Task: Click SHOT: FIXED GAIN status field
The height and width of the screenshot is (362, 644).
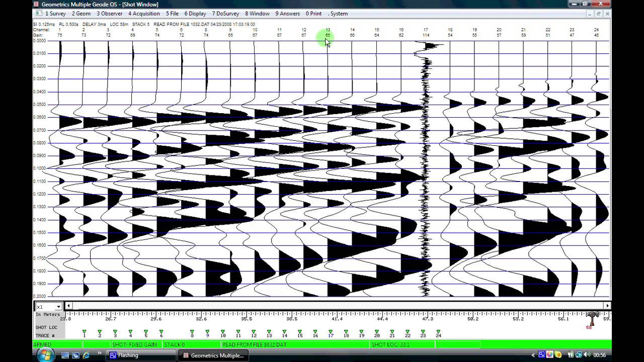Action: [x=136, y=344]
